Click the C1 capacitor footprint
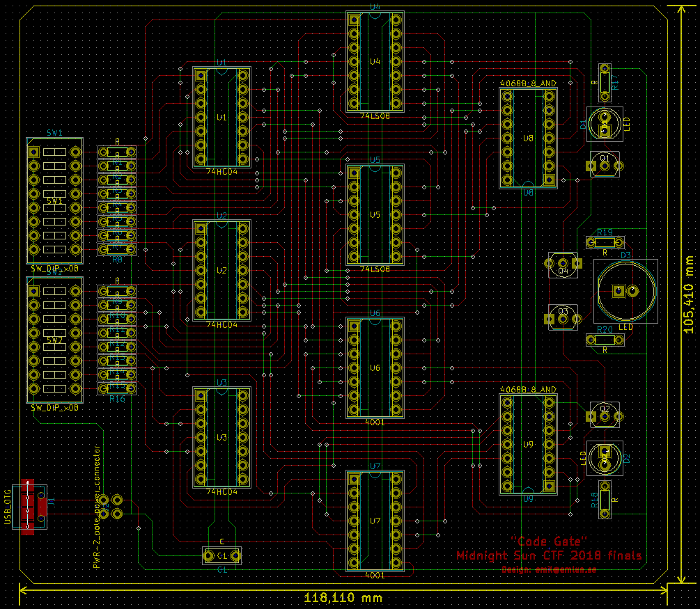700x609 pixels. pos(221,555)
